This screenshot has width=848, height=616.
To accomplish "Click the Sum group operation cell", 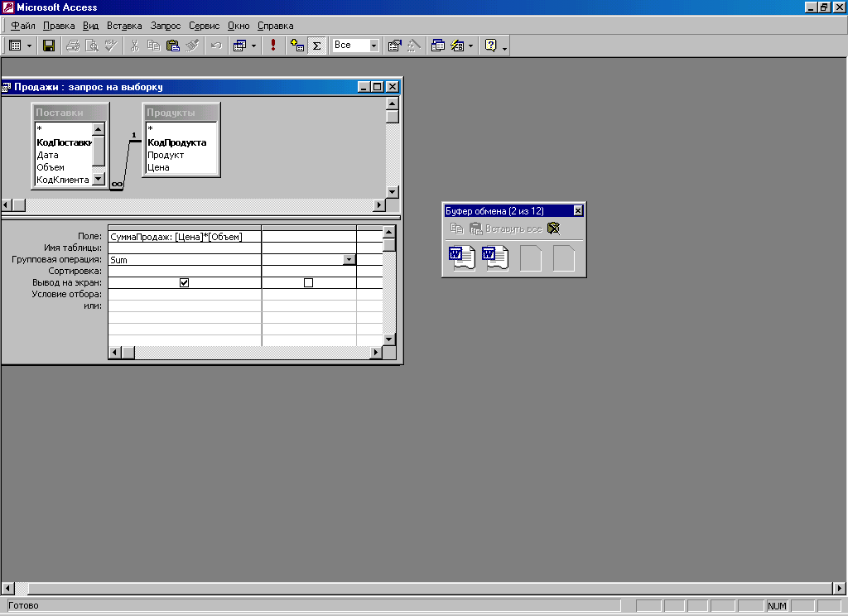I will click(x=185, y=260).
